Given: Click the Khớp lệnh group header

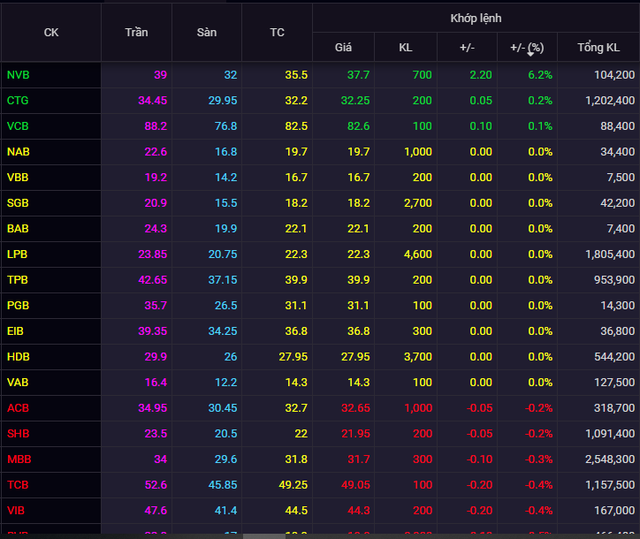Looking at the screenshot, I should click(x=476, y=18).
